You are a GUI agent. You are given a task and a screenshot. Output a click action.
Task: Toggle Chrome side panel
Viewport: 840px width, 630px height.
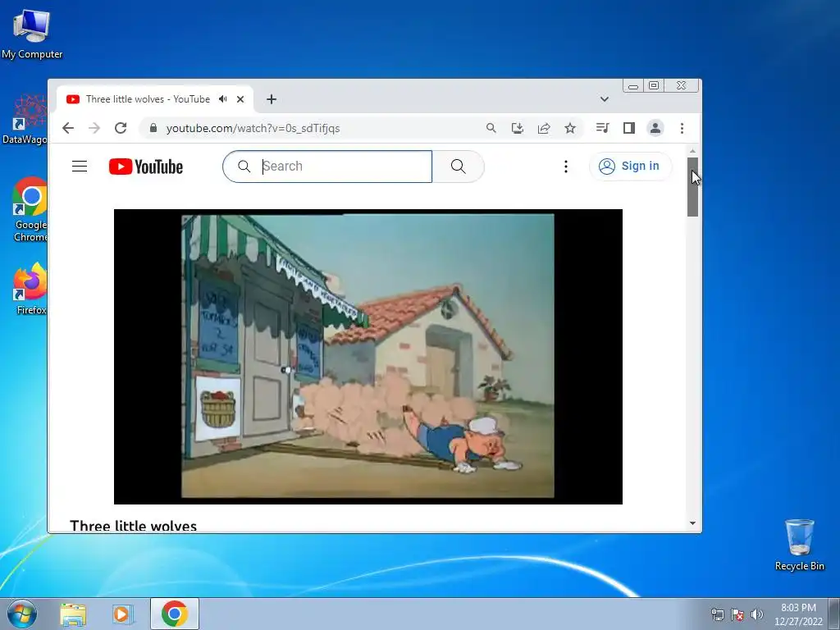click(x=629, y=128)
